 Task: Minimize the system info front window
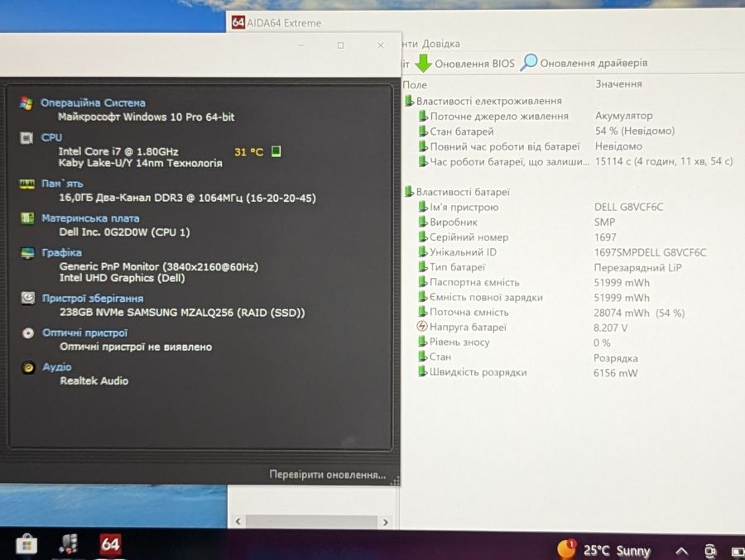click(x=300, y=45)
